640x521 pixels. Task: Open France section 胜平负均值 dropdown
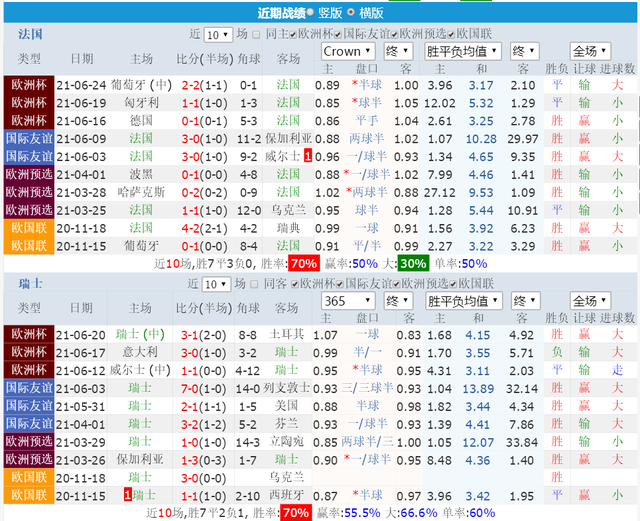tap(463, 51)
